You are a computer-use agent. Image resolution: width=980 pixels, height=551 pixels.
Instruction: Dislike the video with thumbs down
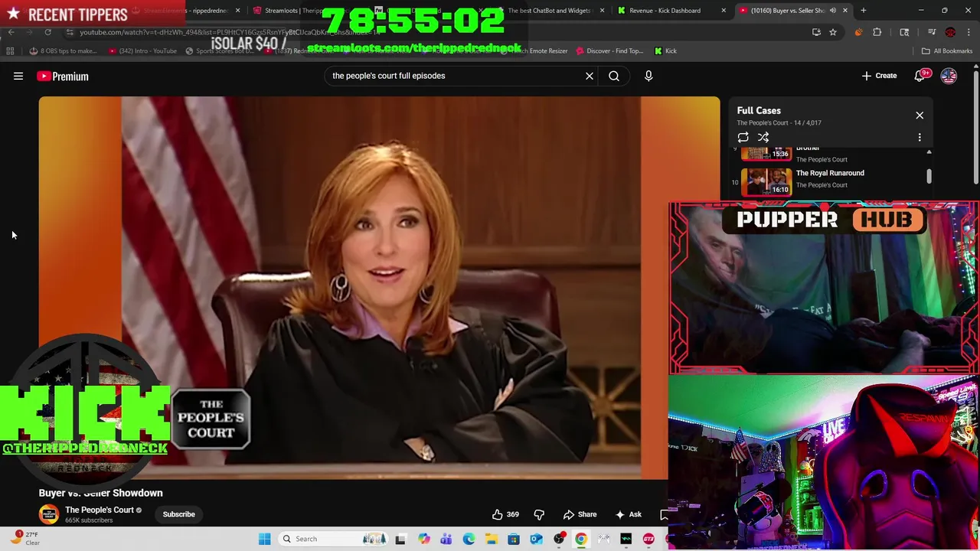(x=539, y=514)
